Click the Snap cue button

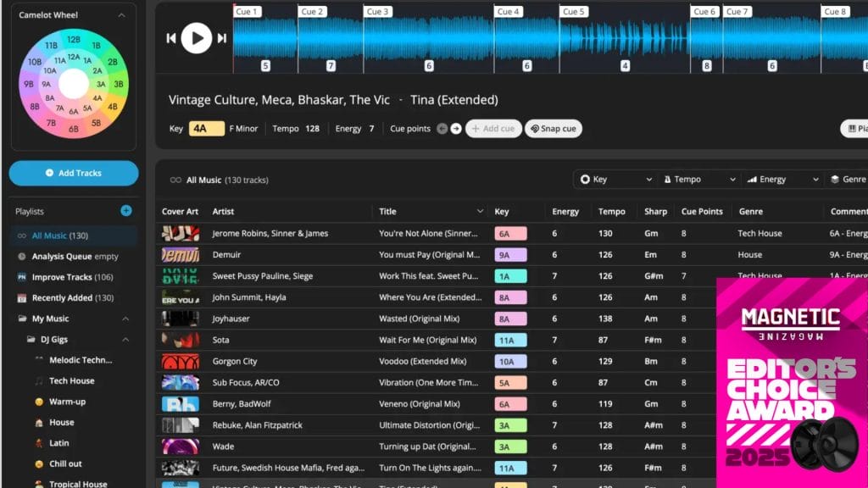pyautogui.click(x=554, y=129)
